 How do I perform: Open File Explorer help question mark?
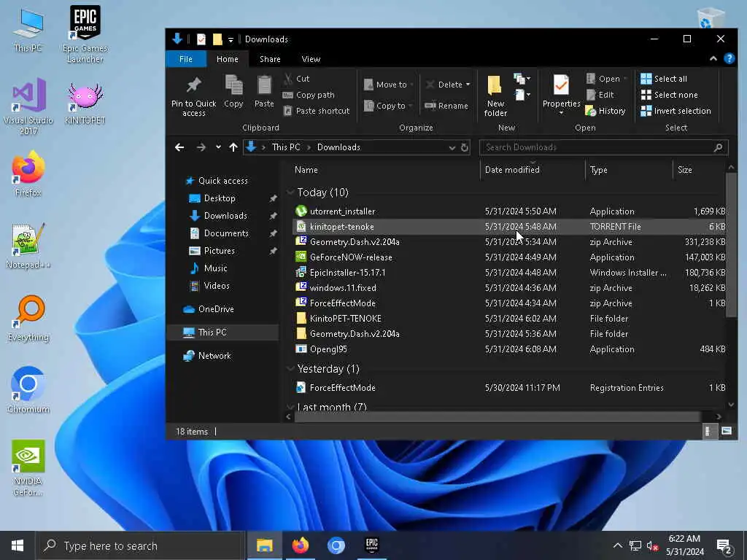pyautogui.click(x=729, y=58)
